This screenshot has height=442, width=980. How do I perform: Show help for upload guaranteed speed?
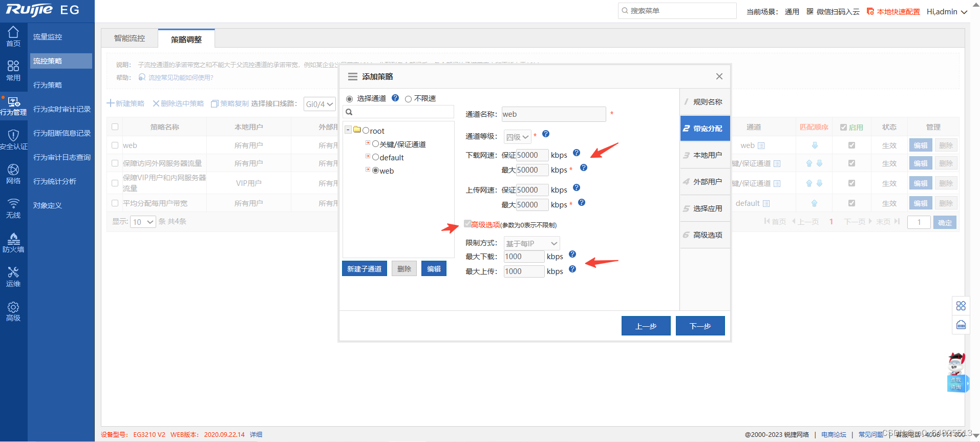tap(577, 187)
